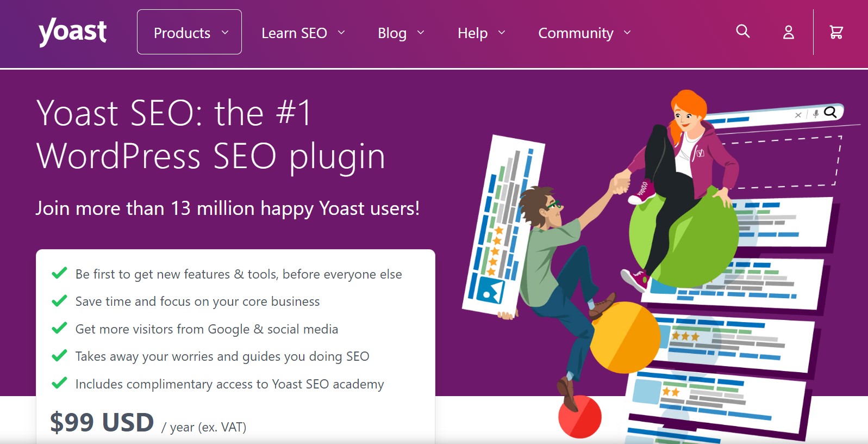Click the Yoast logo
This screenshot has width=868, height=444.
(x=72, y=32)
